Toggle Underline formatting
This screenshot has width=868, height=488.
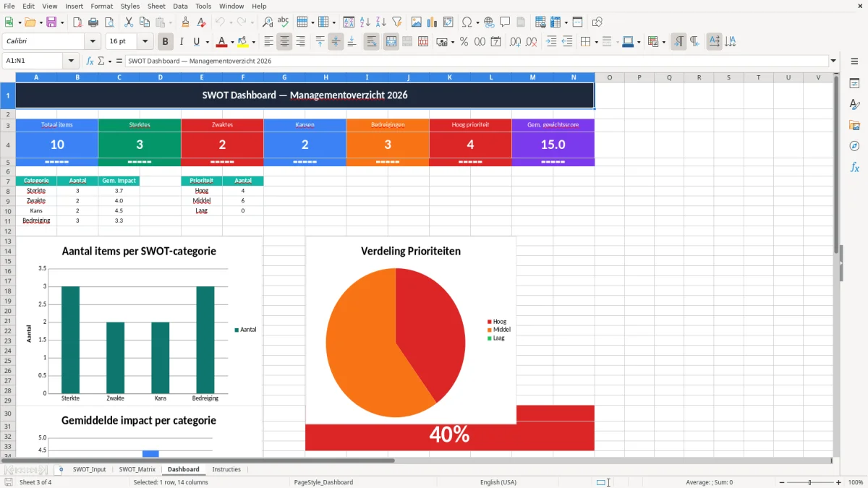point(197,42)
